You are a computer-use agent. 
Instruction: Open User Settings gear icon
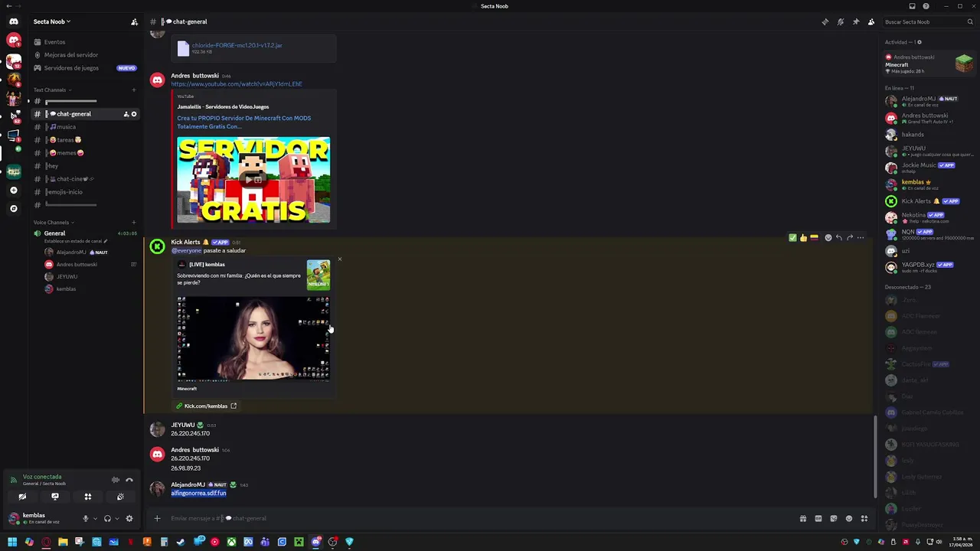tap(129, 518)
